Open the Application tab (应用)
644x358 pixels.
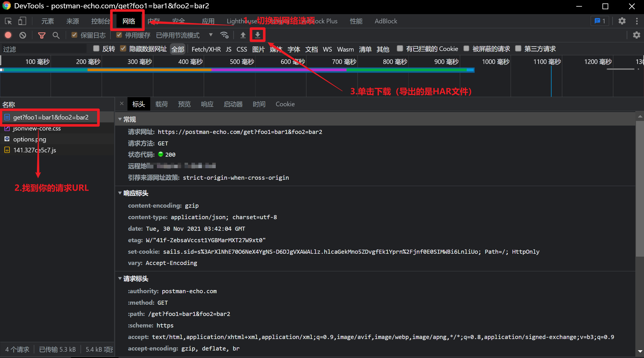[208, 21]
